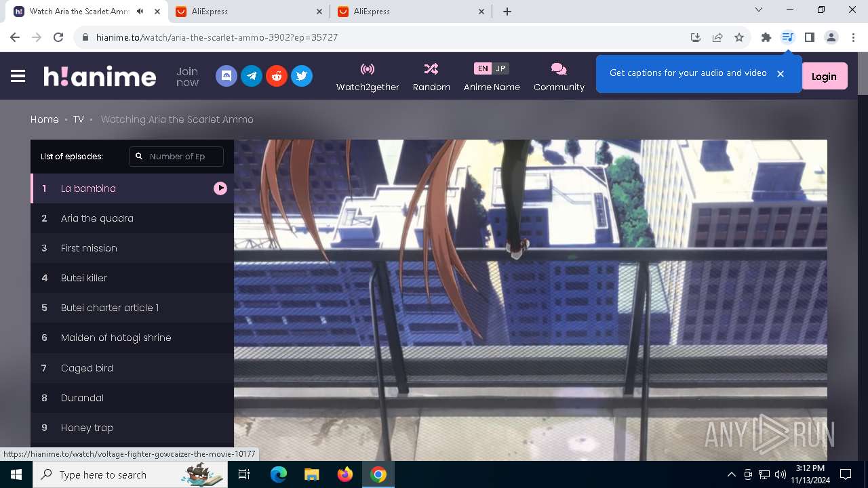The width and height of the screenshot is (868, 488).
Task: Select episode 4 Butei killer
Action: click(132, 278)
